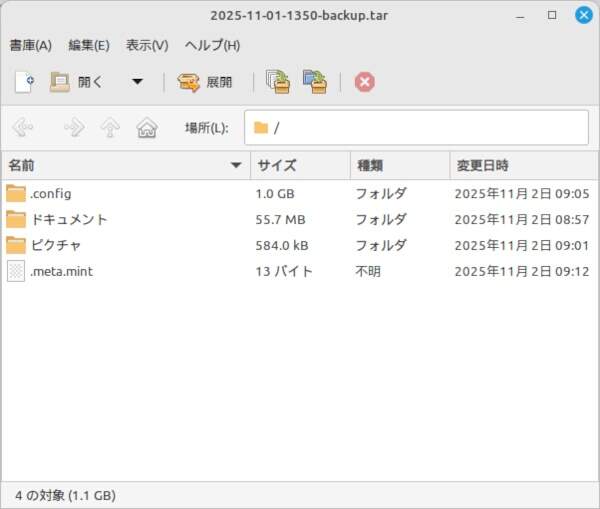Screen dimensions: 600x509
Task: Open the 書庫(A) menu
Action: point(31,46)
